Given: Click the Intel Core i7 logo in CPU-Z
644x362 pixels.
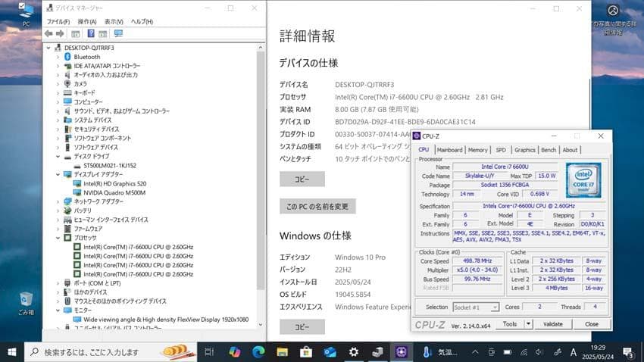Looking at the screenshot, I should [583, 180].
